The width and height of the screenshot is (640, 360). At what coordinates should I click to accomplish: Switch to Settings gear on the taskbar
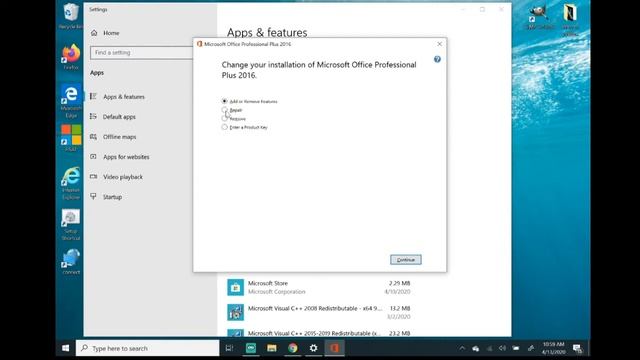point(313,348)
